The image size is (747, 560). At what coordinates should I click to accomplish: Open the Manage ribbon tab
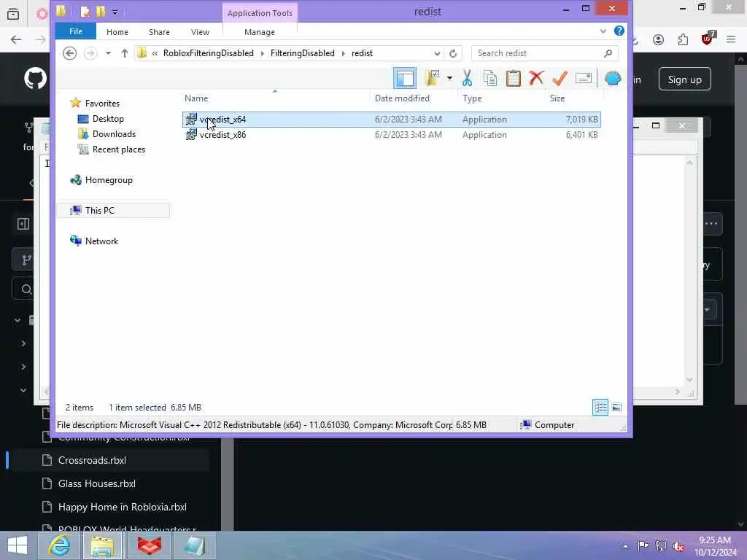(x=260, y=32)
